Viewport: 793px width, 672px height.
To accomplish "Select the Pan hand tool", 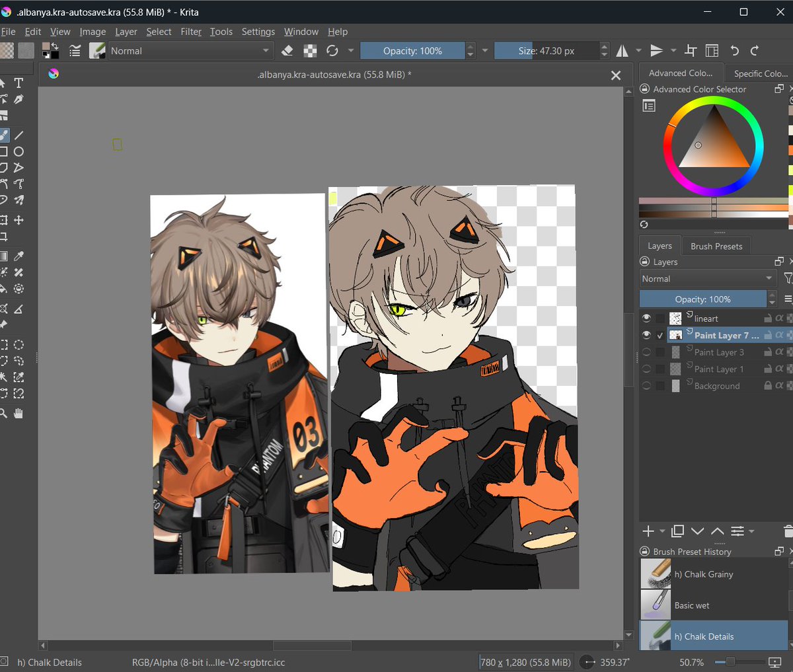I will pos(19,414).
